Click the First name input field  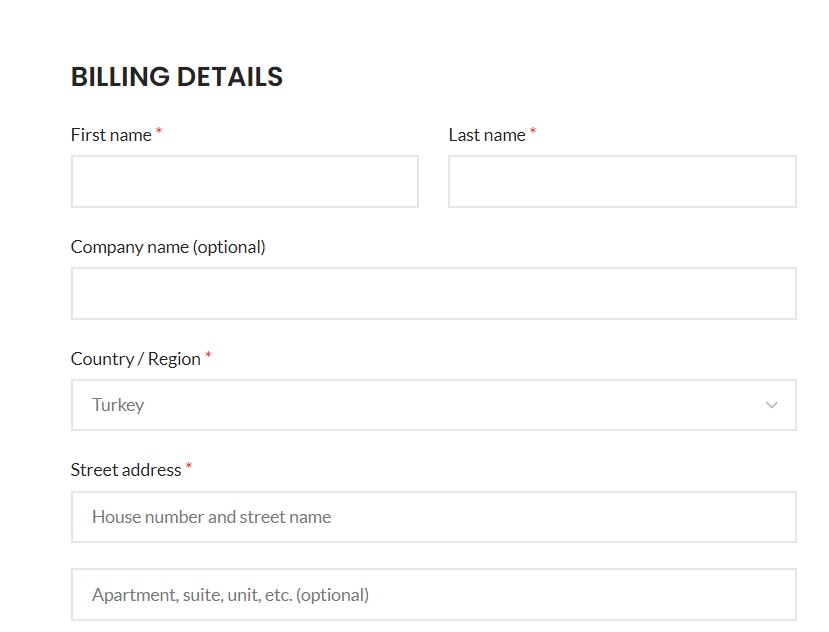pos(245,181)
